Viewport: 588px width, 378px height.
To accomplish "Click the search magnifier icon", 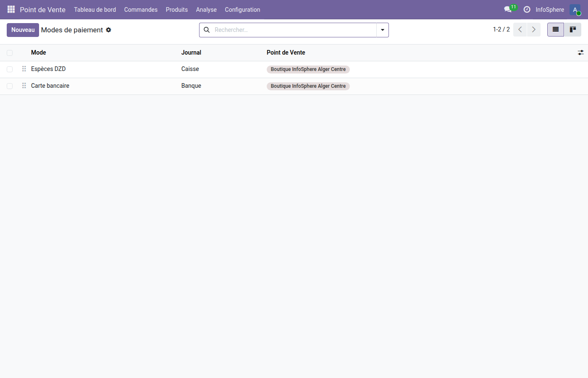I will pyautogui.click(x=206, y=30).
